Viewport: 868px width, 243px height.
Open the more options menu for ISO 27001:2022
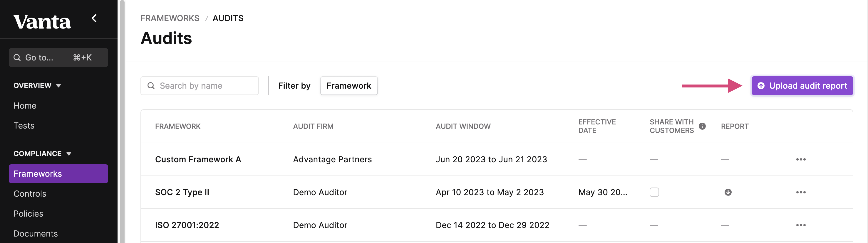(801, 225)
